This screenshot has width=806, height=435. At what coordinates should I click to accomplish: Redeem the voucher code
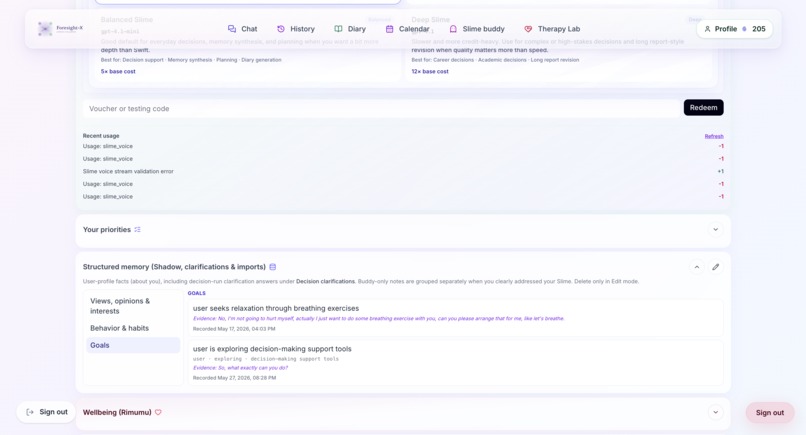click(703, 107)
